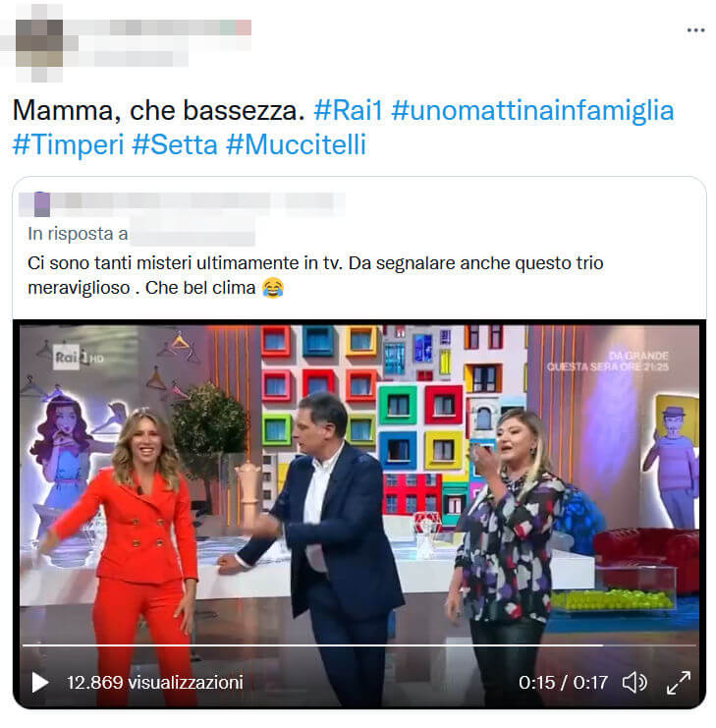Expand the video to fullscreen
This screenshot has width=716, height=728.
pos(679,683)
